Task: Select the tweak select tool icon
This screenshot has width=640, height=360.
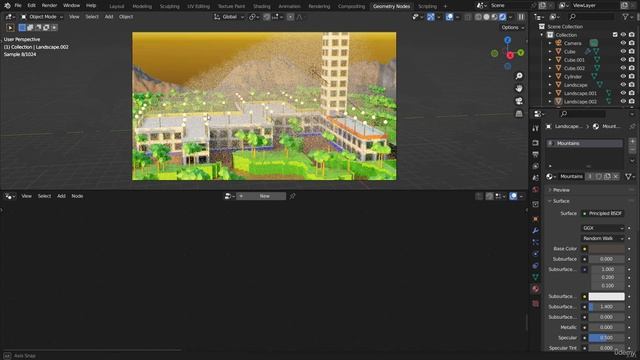Action: 10,28
